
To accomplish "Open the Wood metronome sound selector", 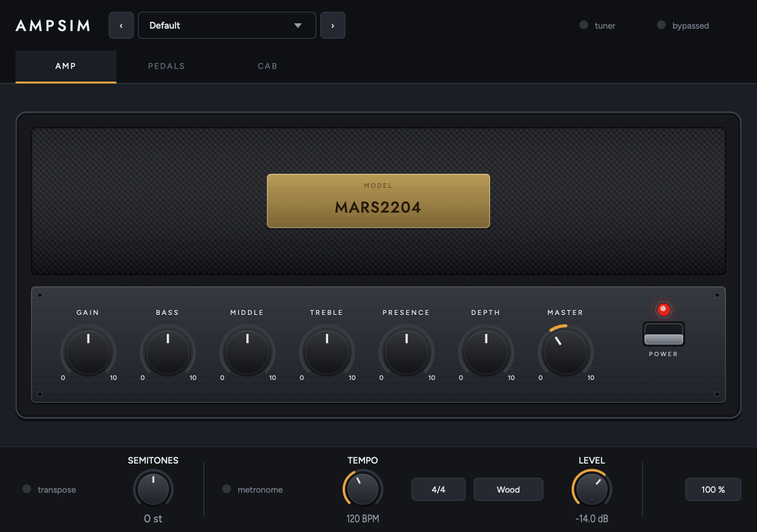I will click(509, 489).
